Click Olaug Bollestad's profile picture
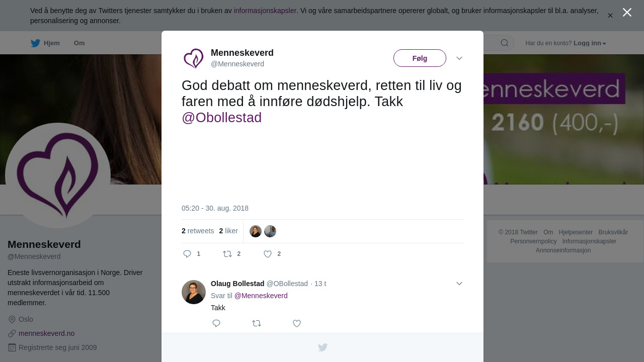The width and height of the screenshot is (644, 362). point(194,292)
